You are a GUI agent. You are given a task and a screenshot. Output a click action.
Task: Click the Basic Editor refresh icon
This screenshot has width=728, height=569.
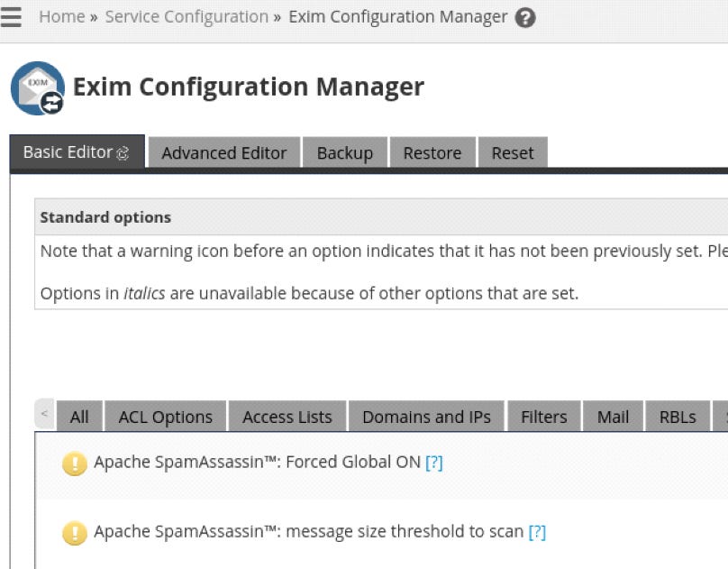click(x=123, y=153)
